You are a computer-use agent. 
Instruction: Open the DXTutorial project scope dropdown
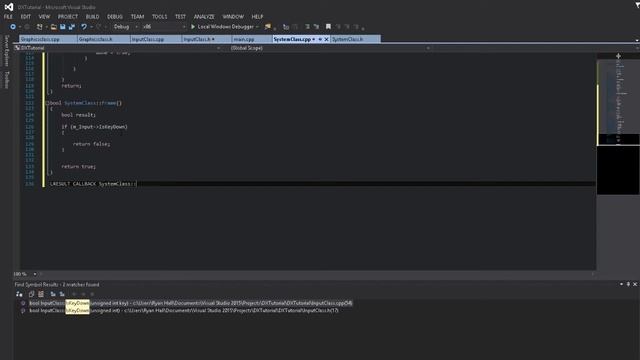click(x=118, y=48)
